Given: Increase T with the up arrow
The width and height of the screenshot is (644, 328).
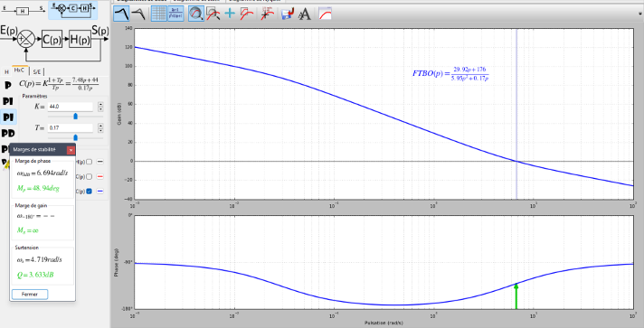Looking at the screenshot, I should (x=100, y=126).
